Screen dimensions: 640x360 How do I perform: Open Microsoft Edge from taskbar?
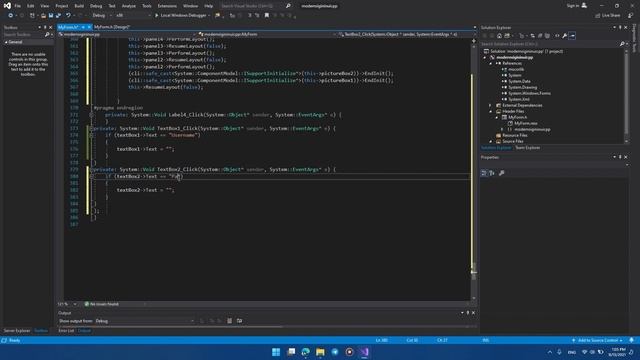tap(305, 352)
